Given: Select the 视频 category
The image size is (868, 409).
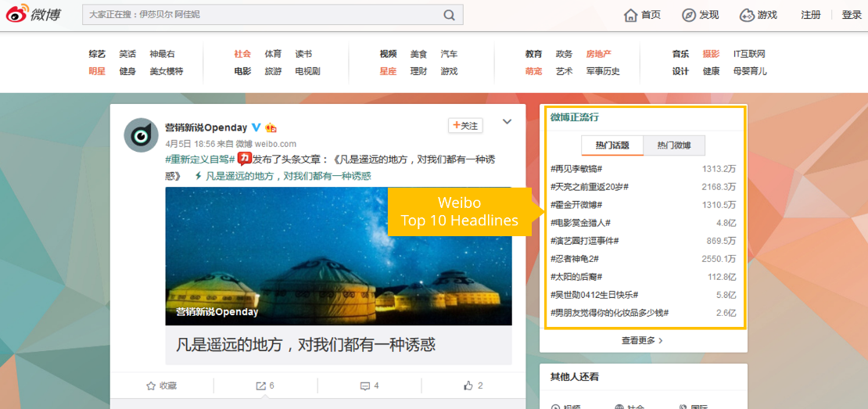Looking at the screenshot, I should coord(388,54).
